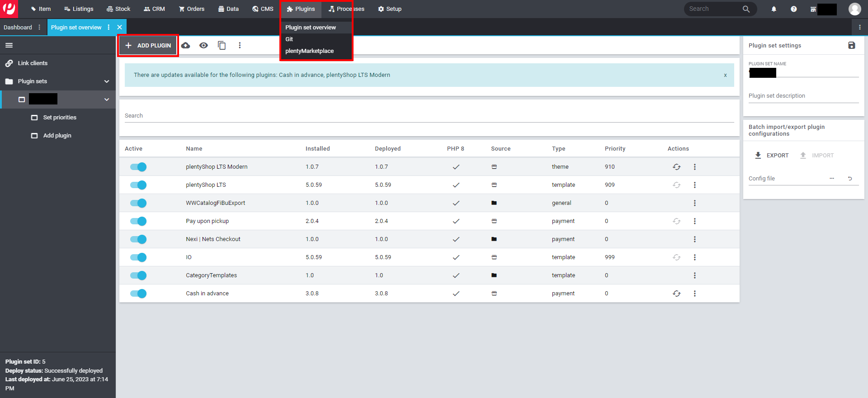Open the Data menu
Image resolution: width=868 pixels, height=398 pixels.
(x=228, y=9)
